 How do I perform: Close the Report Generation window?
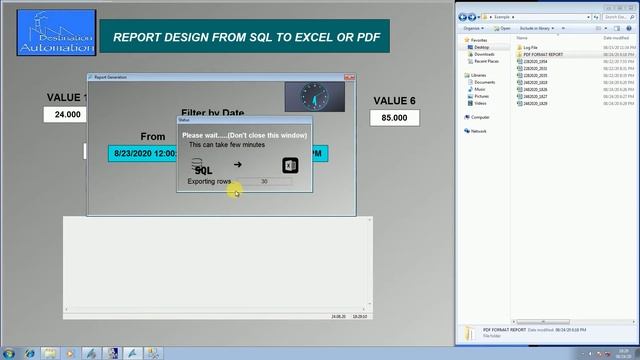coord(349,77)
